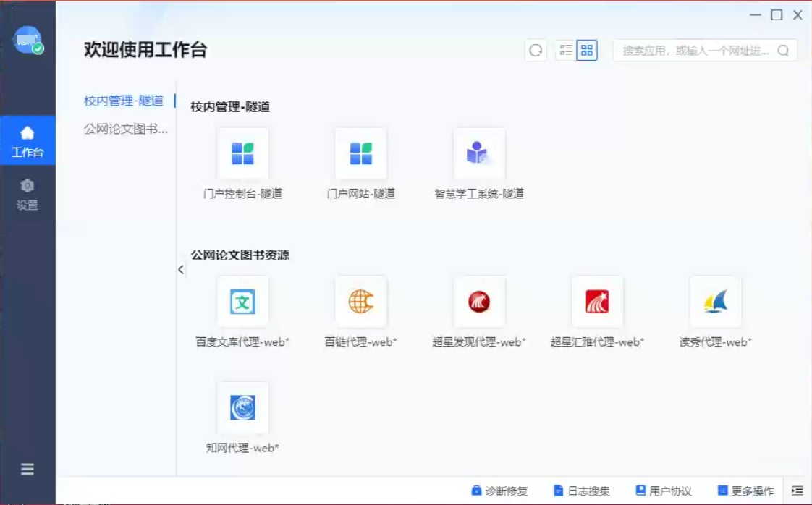
Task: Open 读秀代理-web application
Action: click(x=715, y=302)
